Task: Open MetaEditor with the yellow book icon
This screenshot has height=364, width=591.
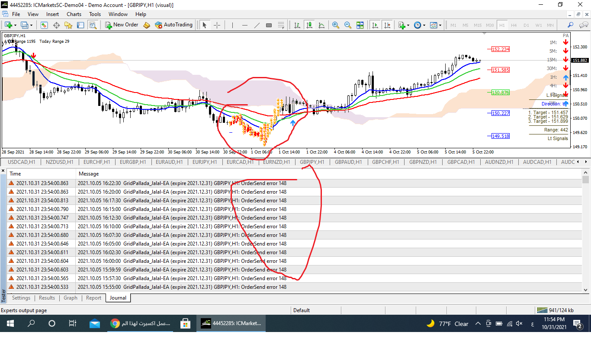Action: 147,25
